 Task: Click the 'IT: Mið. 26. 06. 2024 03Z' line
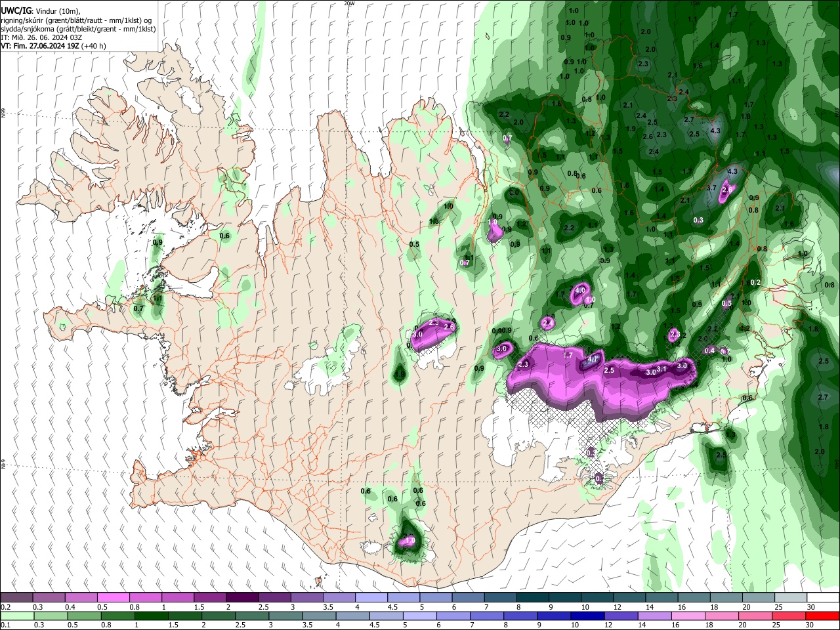[x=41, y=37]
